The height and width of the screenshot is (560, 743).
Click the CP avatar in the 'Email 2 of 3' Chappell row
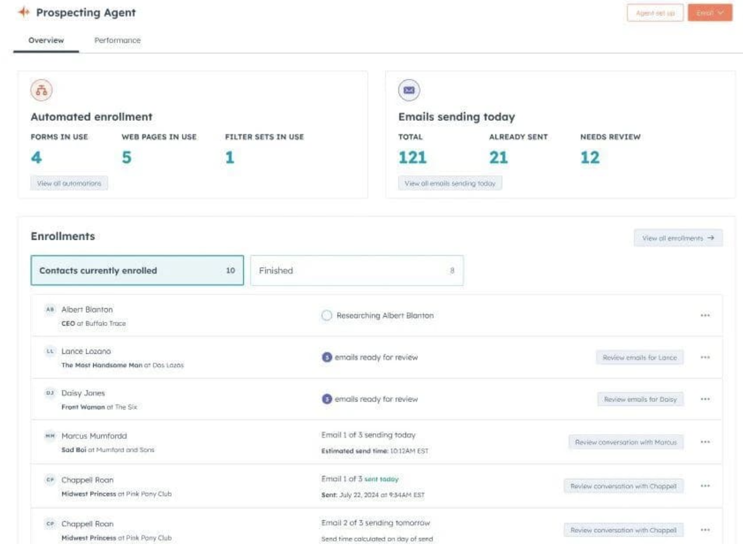(x=51, y=524)
